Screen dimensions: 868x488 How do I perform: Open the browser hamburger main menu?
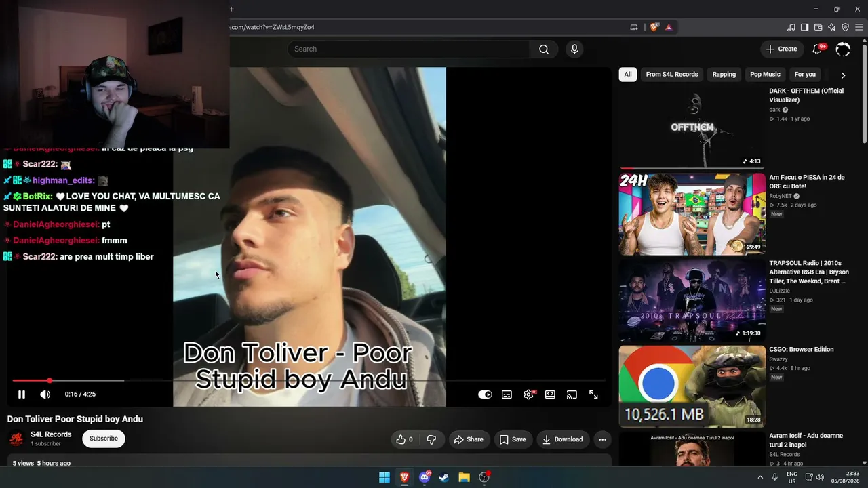coord(859,27)
